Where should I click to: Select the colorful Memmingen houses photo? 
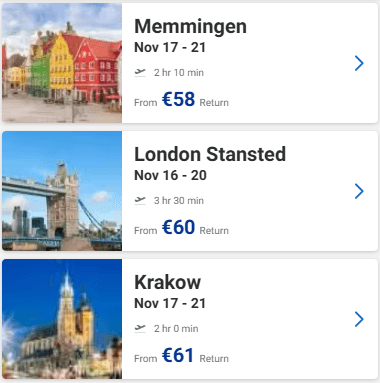(x=62, y=63)
